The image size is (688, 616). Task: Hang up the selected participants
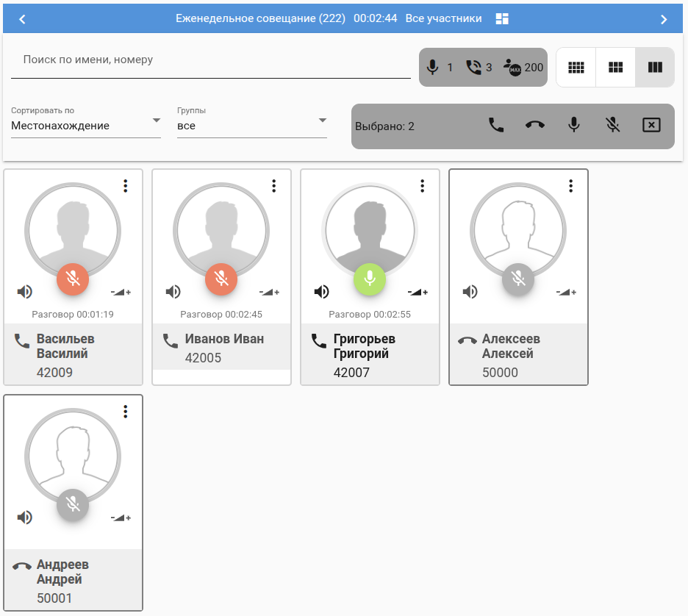pyautogui.click(x=535, y=126)
